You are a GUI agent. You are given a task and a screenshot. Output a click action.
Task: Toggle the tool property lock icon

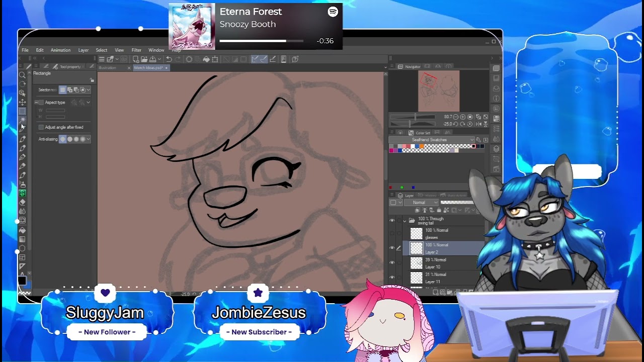coord(92,80)
